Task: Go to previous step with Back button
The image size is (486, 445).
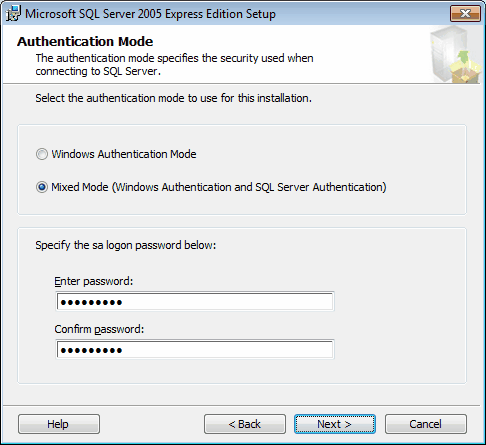Action: 245,424
